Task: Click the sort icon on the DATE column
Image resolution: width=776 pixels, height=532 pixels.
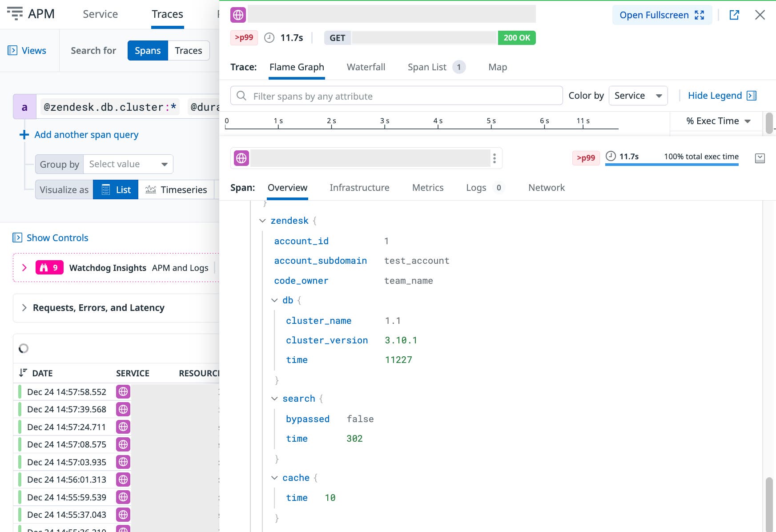Action: 23,373
